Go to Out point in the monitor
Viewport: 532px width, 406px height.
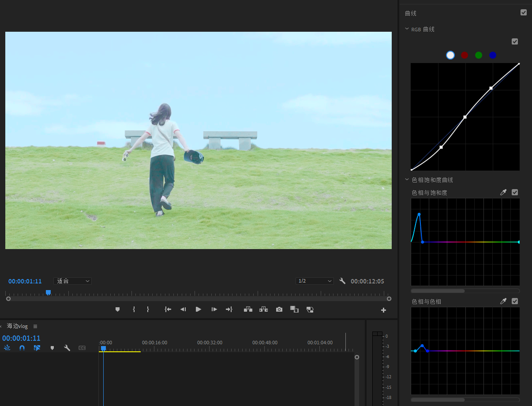tap(229, 309)
